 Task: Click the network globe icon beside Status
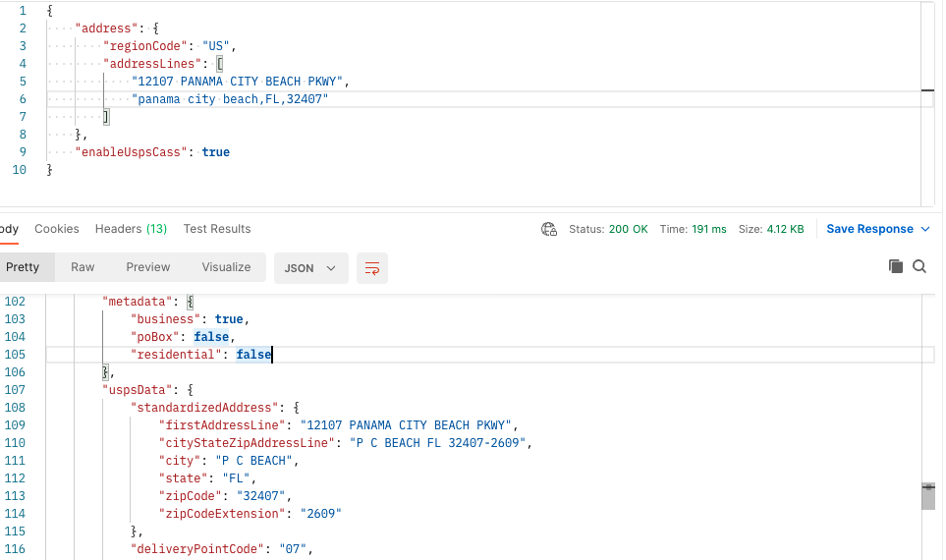coord(549,229)
